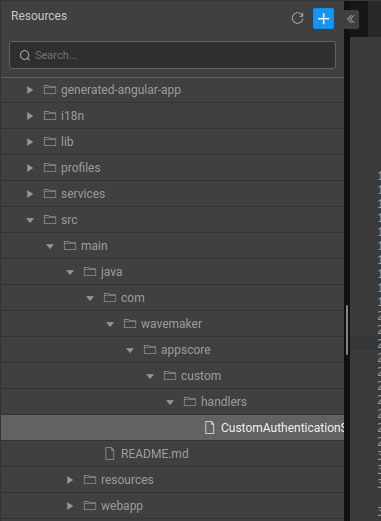Click the folder icon beside wavemaker

click(x=130, y=324)
